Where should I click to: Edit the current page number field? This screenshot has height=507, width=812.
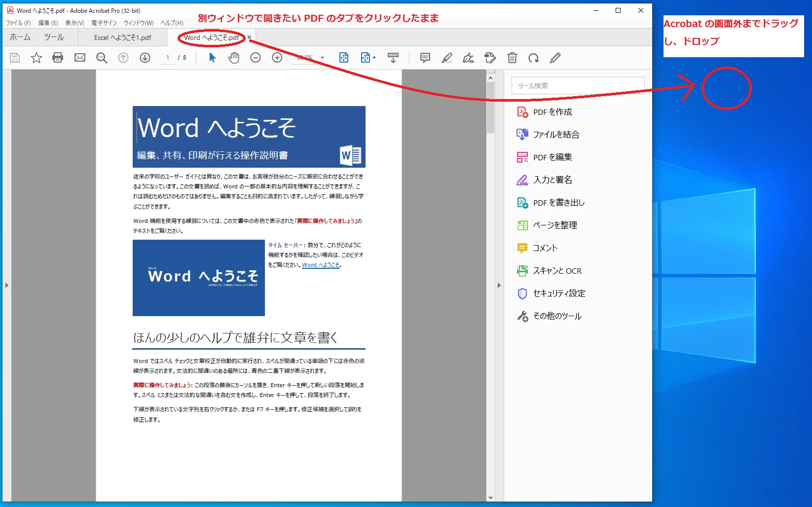(168, 58)
